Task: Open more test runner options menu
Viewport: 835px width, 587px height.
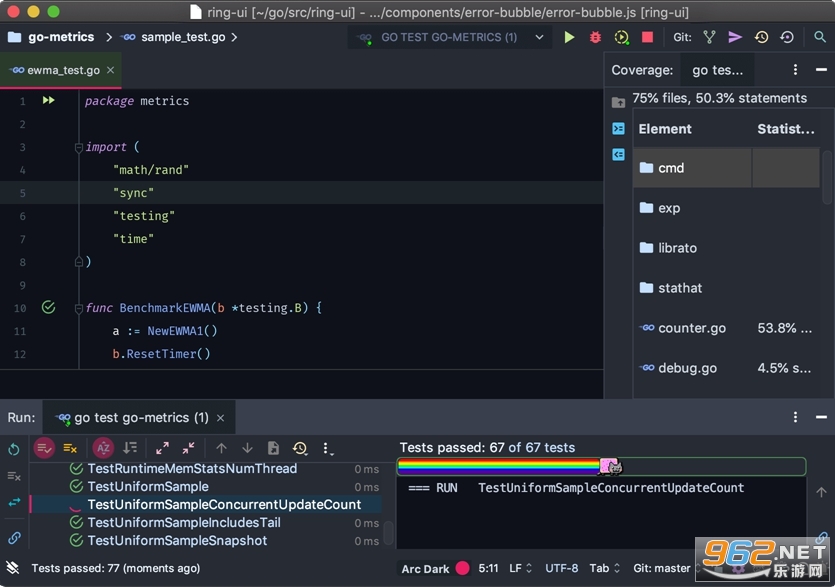Action: [328, 449]
